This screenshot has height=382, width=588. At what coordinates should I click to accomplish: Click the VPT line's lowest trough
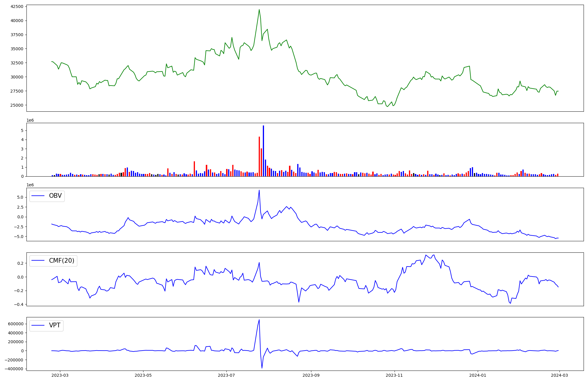click(262, 368)
